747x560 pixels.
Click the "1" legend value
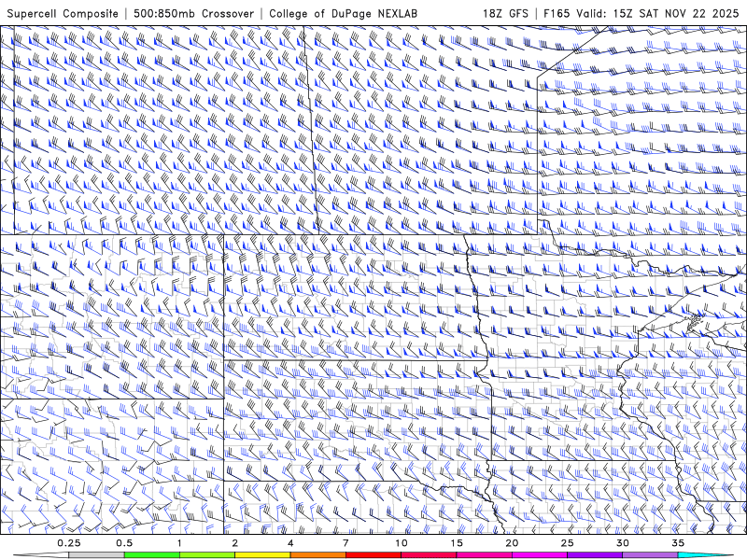coord(179,543)
